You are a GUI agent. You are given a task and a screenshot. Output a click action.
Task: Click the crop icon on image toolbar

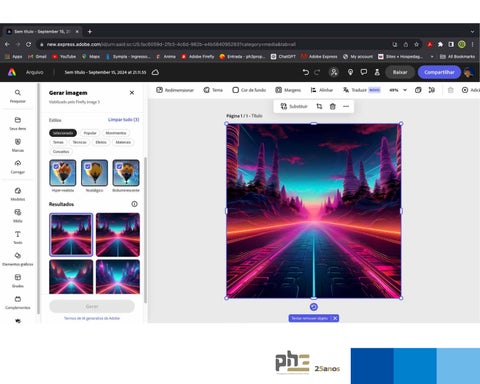[319, 106]
